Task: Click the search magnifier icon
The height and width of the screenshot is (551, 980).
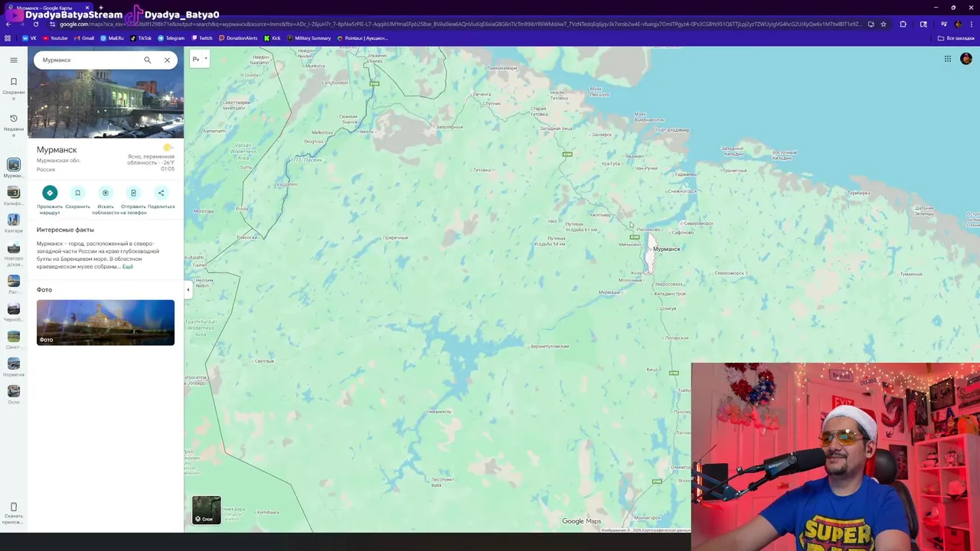Action: click(148, 60)
